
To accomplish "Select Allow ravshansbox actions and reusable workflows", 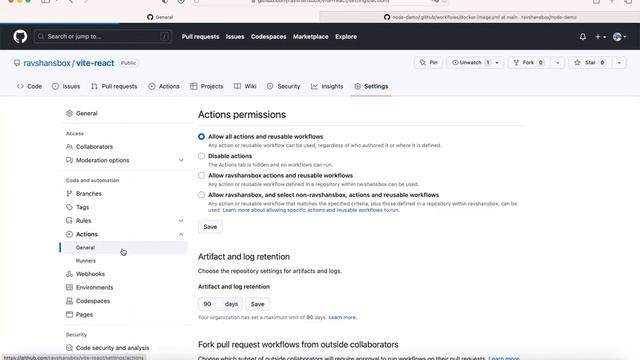I will coord(201,176).
